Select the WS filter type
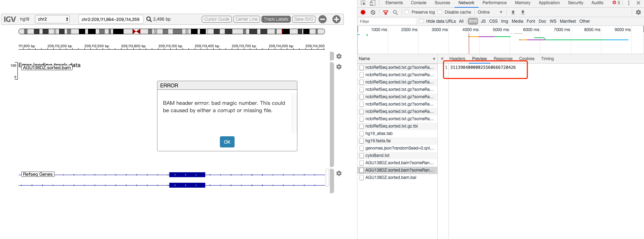The image size is (644, 239). tap(553, 21)
